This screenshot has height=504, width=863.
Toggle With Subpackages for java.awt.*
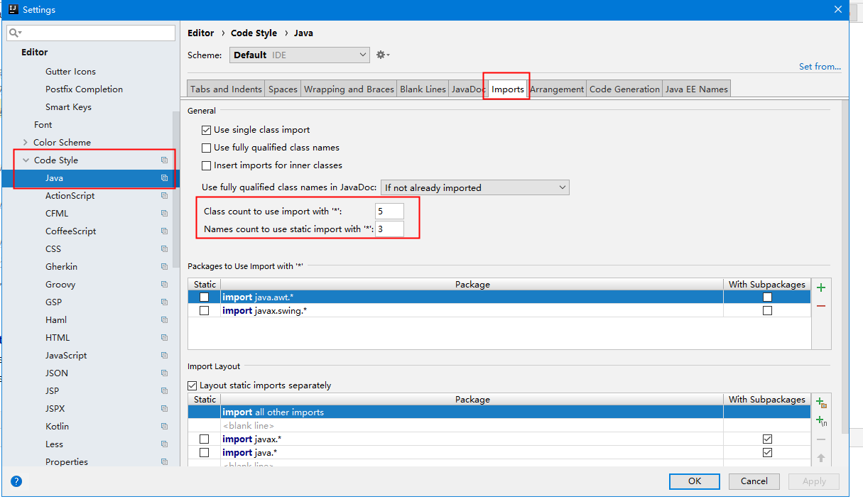click(x=767, y=297)
